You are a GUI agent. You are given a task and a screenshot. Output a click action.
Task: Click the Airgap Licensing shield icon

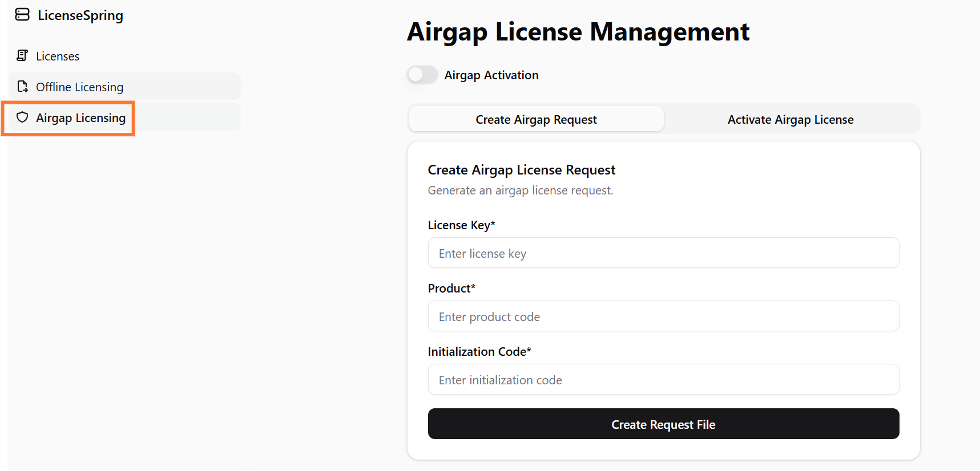coord(22,117)
